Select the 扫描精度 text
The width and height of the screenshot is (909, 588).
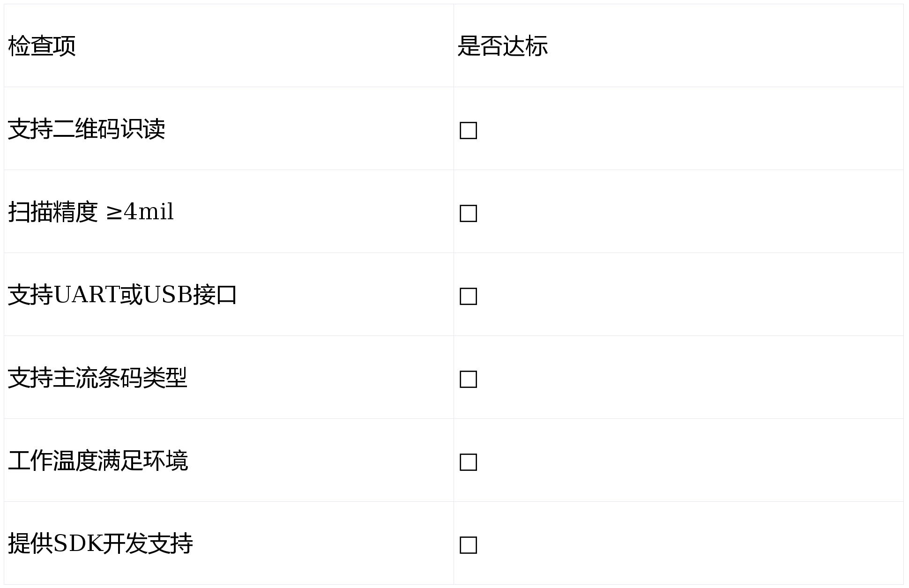[x=52, y=212]
